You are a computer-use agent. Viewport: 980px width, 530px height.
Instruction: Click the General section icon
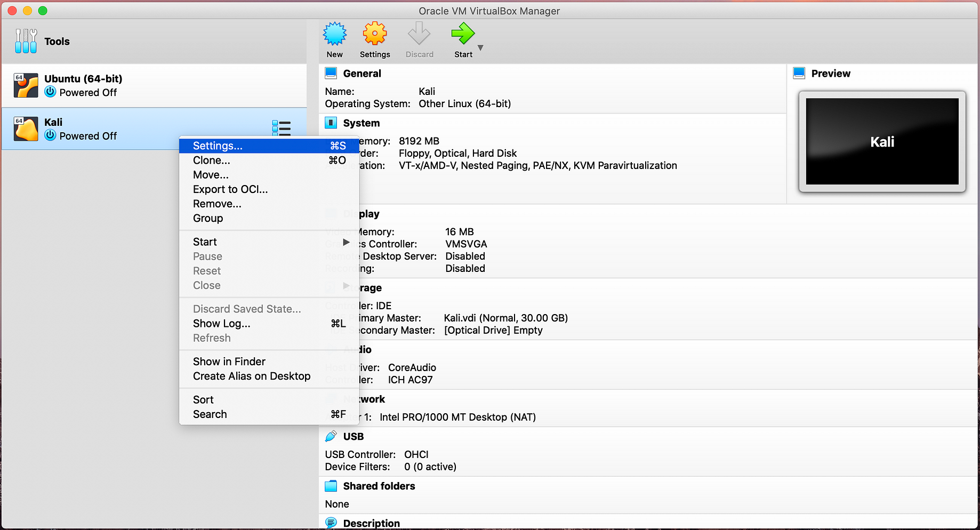click(331, 73)
